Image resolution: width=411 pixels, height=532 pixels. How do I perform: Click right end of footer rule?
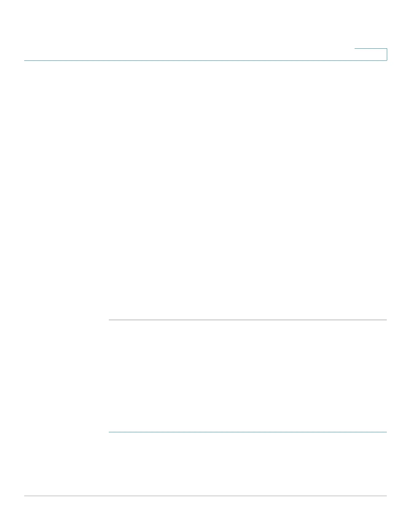point(385,496)
